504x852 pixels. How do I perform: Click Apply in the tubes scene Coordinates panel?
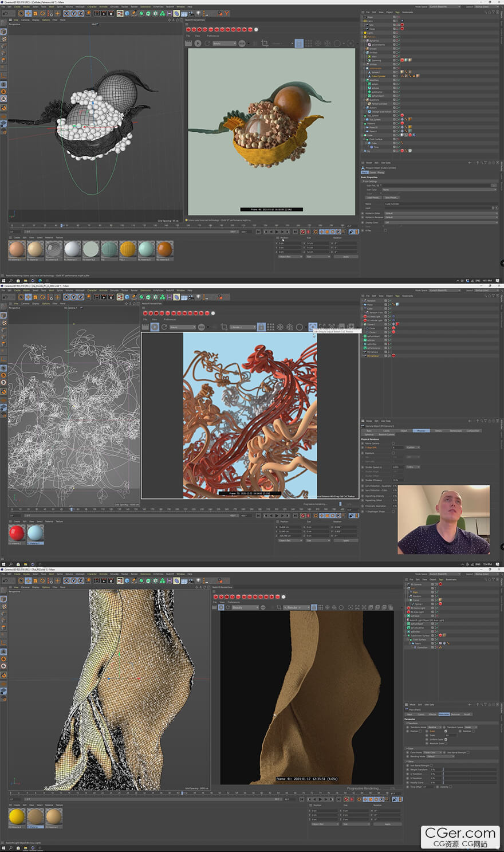tap(346, 540)
